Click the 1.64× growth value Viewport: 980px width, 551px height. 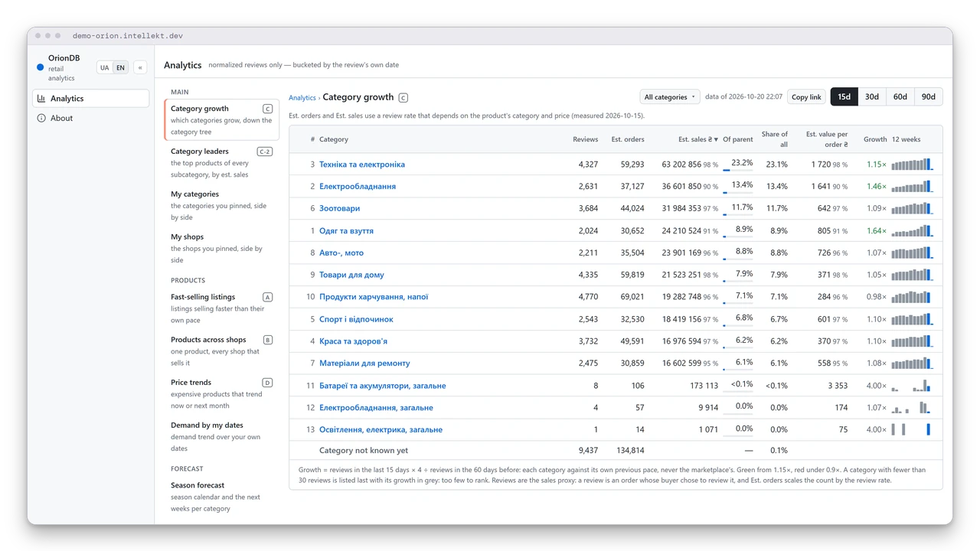[x=877, y=230]
